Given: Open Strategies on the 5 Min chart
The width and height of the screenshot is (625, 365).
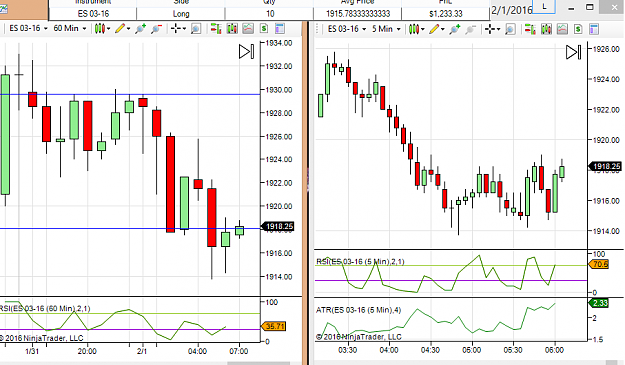Looking at the screenshot, I should [578, 29].
